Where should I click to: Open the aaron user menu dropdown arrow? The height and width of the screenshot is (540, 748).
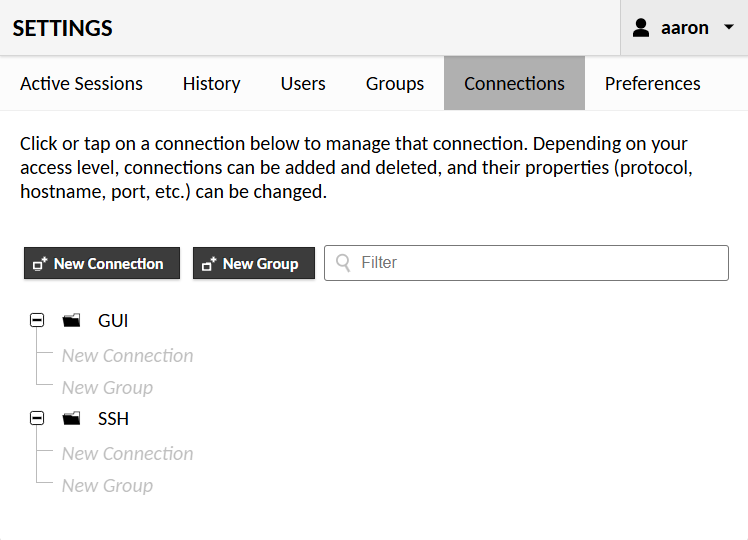click(x=728, y=28)
